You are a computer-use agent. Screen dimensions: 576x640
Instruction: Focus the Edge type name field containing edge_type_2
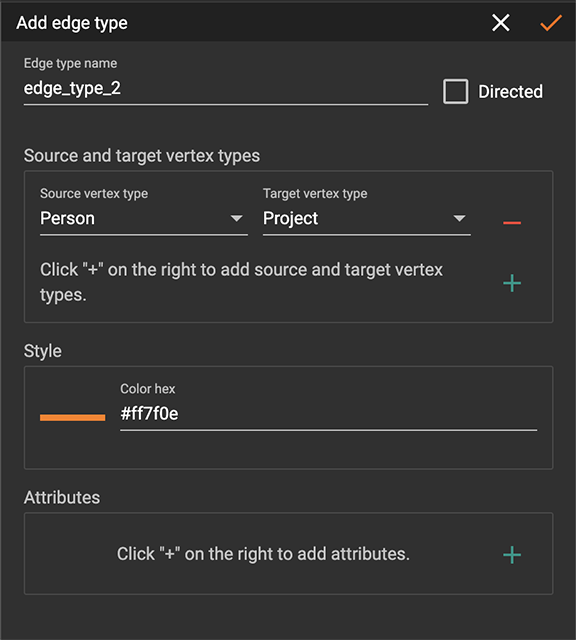point(226,89)
